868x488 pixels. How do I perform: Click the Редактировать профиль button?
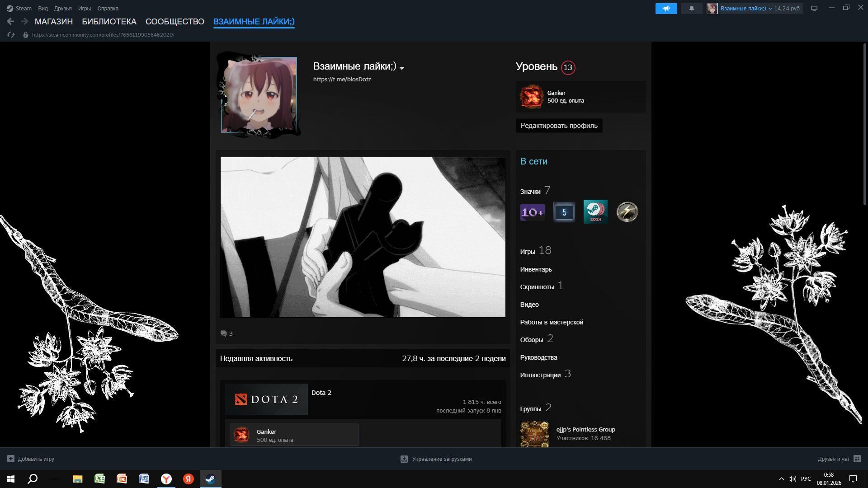[x=559, y=126]
